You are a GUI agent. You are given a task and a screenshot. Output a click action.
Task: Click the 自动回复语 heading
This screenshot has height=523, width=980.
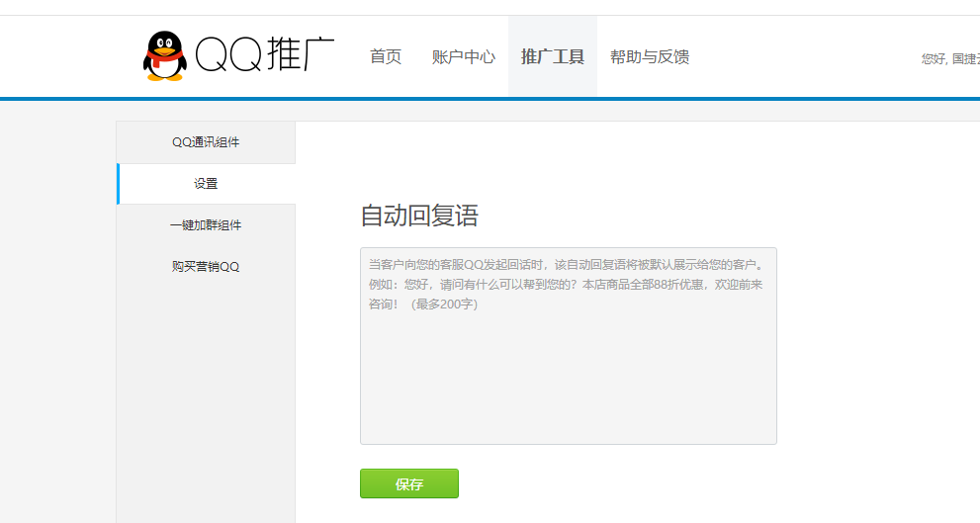[419, 216]
